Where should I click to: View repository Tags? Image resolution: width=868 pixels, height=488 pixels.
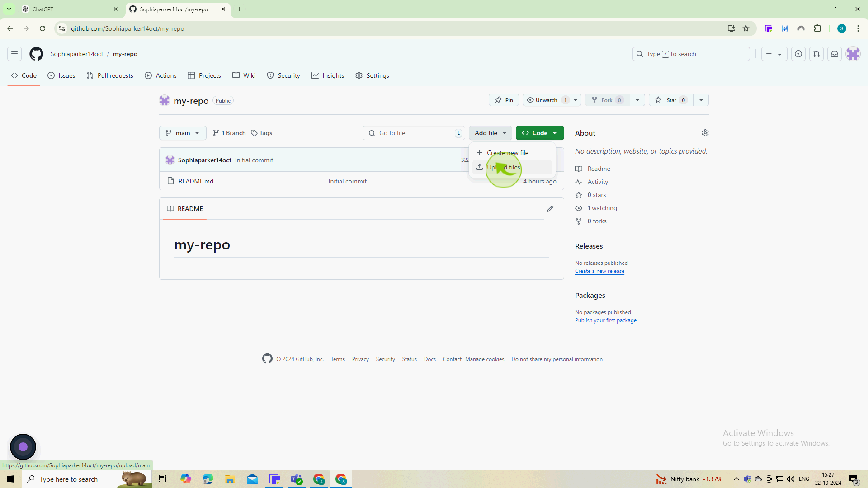click(x=261, y=133)
